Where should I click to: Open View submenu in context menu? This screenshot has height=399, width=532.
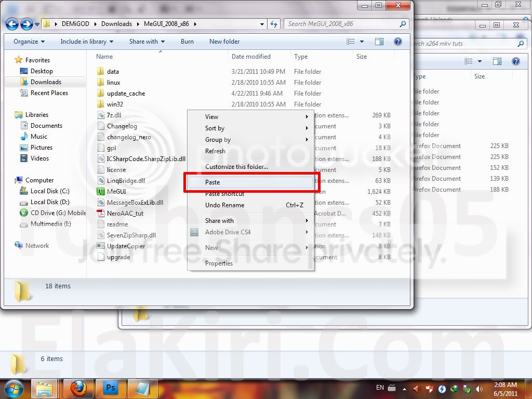(x=250, y=117)
